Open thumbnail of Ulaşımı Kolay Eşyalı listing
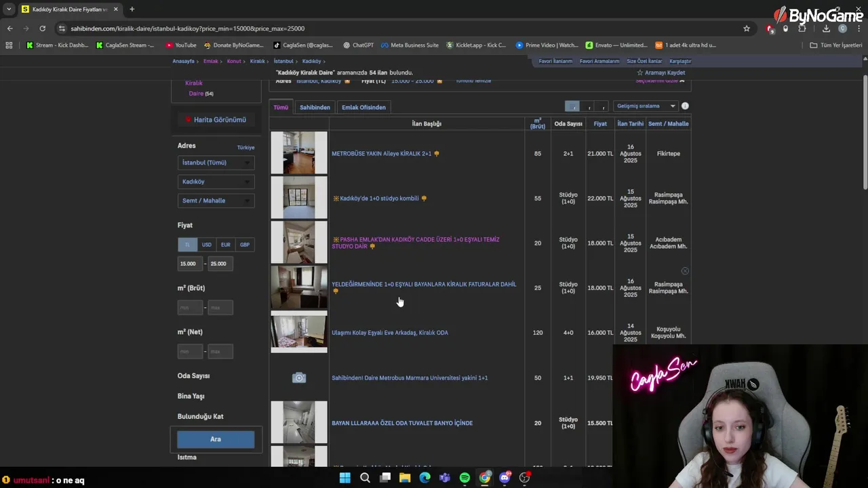868x488 pixels. click(x=299, y=332)
